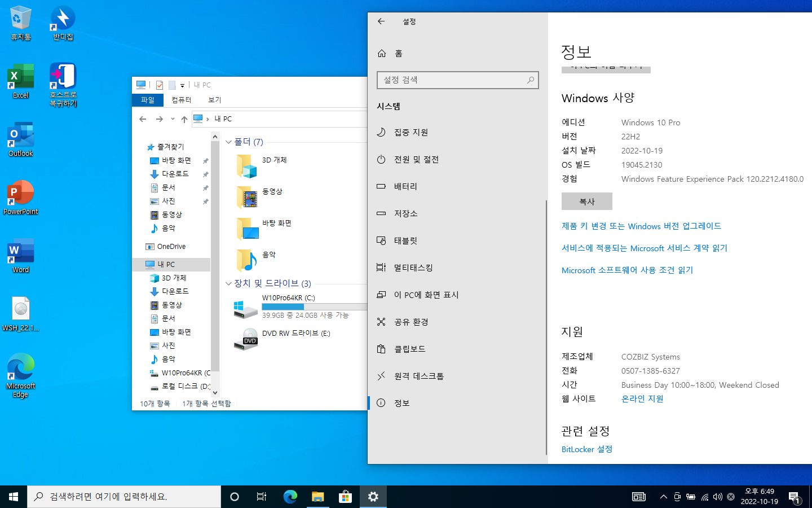Click the 복사 button in Windows 사양

(587, 202)
